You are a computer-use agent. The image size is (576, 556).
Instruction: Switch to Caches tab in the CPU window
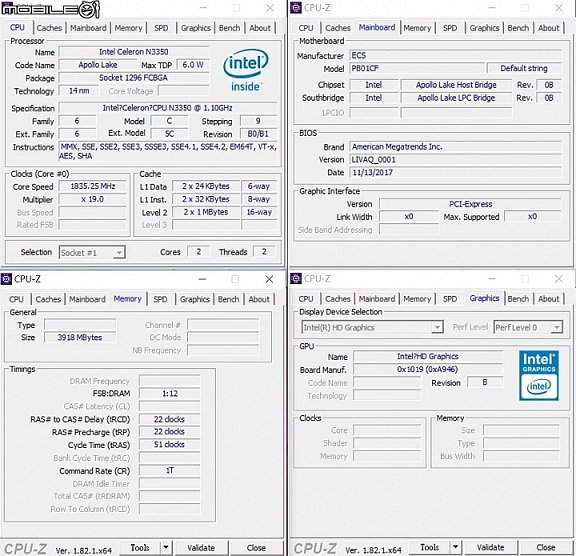click(49, 28)
